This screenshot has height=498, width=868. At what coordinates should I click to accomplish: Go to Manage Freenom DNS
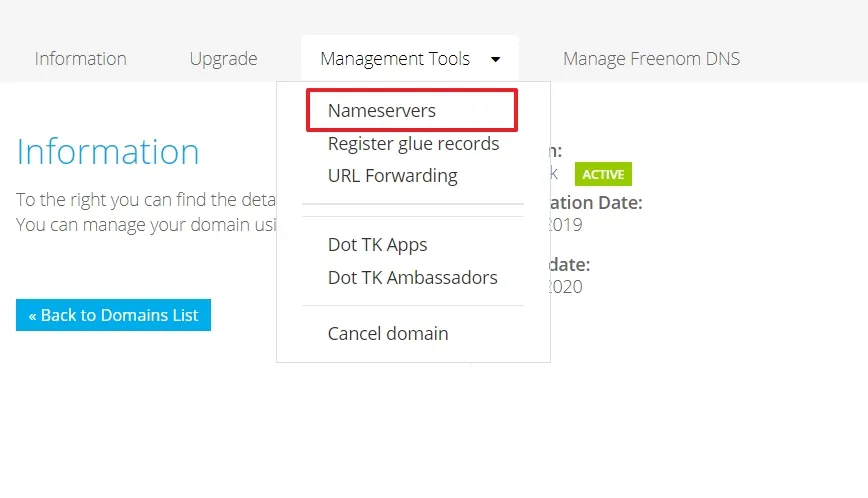click(651, 59)
